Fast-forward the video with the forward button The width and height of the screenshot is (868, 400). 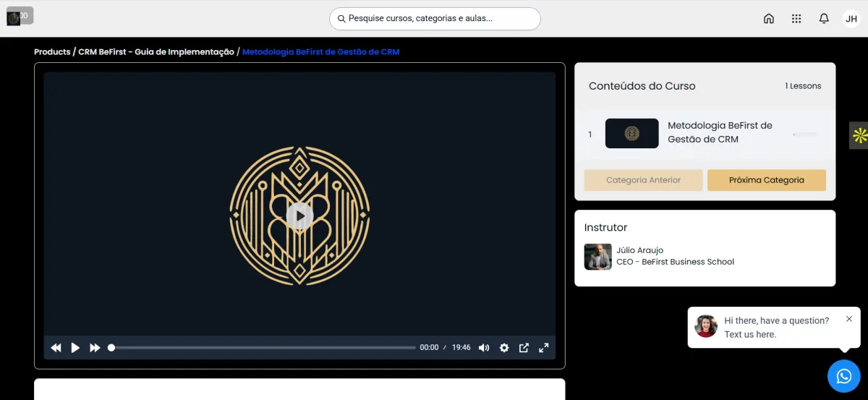pyautogui.click(x=95, y=348)
